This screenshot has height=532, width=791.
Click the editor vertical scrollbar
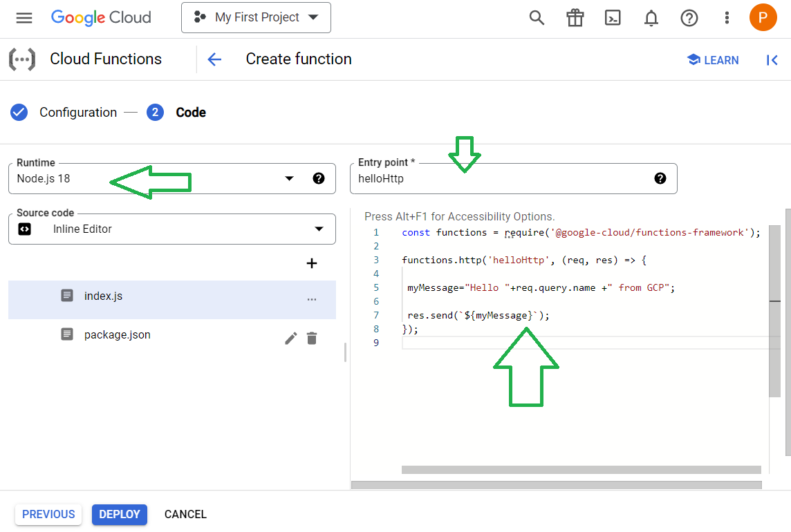point(775,311)
